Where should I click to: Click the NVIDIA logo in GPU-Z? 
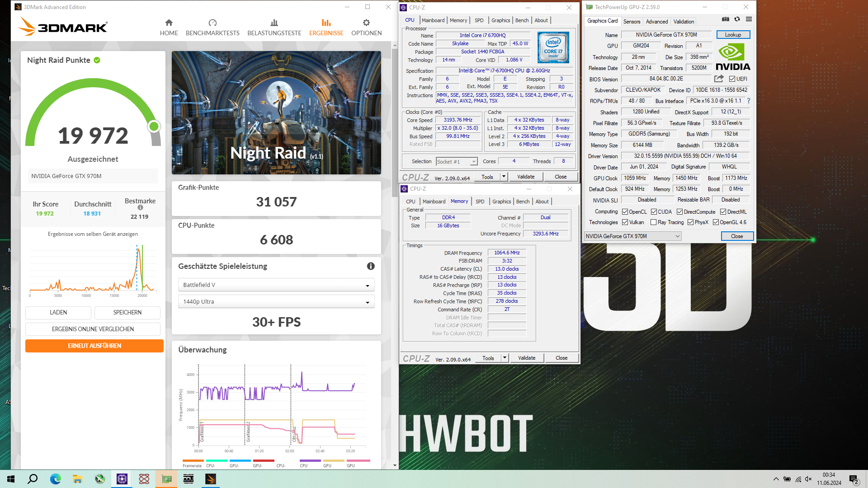point(733,57)
